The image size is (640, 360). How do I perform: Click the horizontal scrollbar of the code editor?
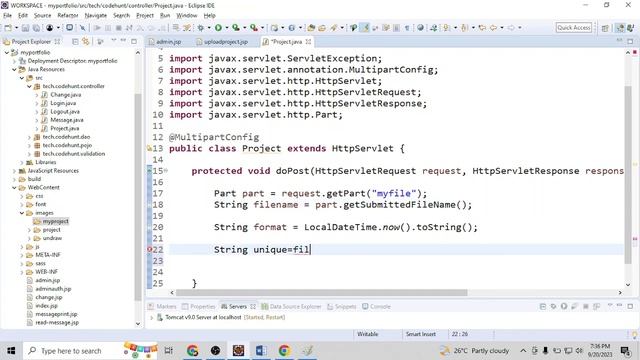pos(322,293)
